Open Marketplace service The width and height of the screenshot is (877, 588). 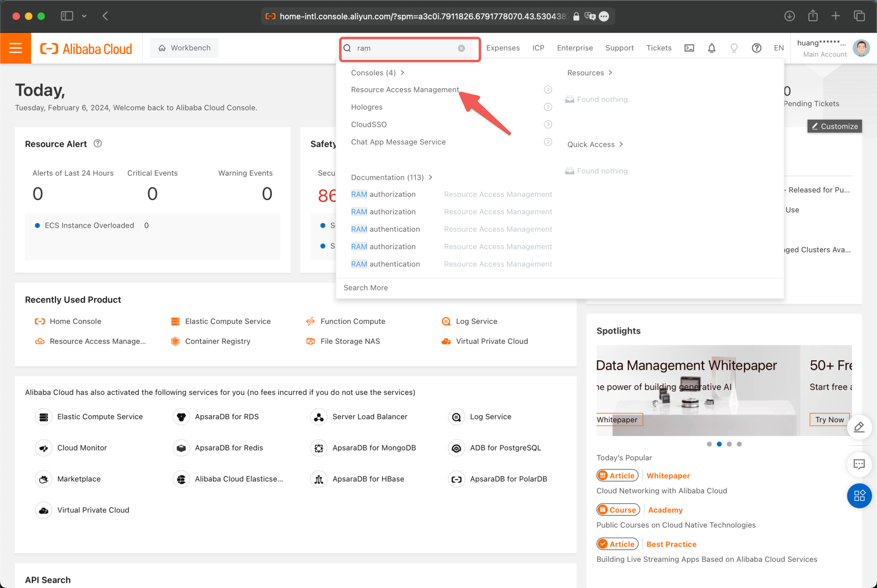68,479
